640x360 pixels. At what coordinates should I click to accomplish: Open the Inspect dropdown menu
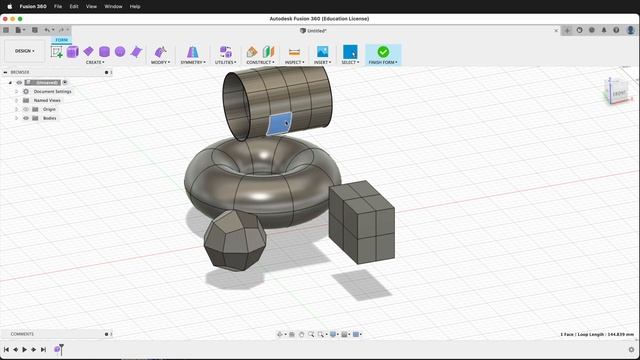click(x=294, y=62)
